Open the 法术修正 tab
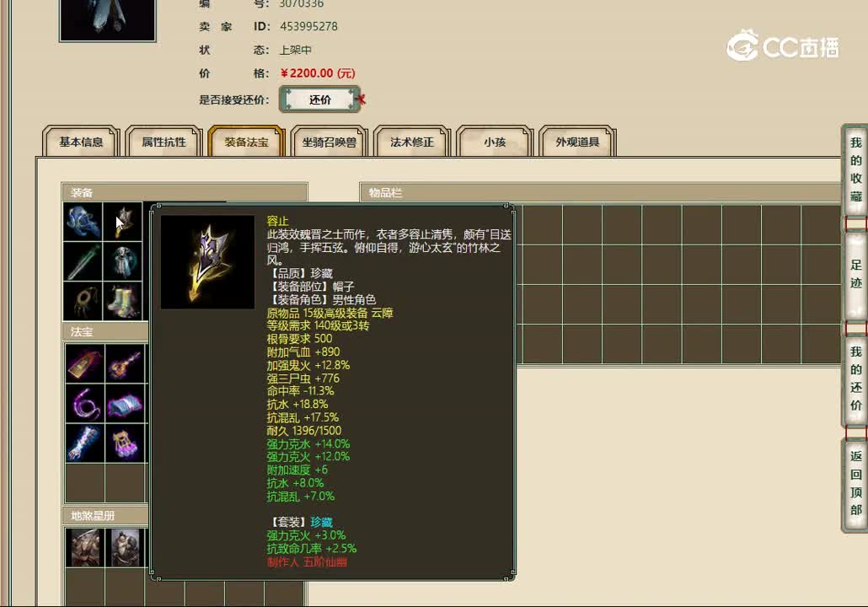Viewport: 868px width, 607px height. pyautogui.click(x=411, y=142)
